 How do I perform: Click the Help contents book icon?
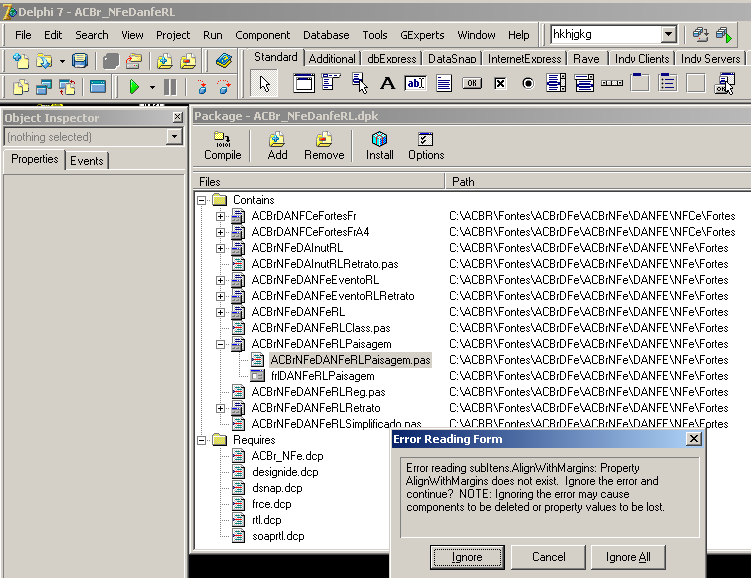pyautogui.click(x=224, y=61)
